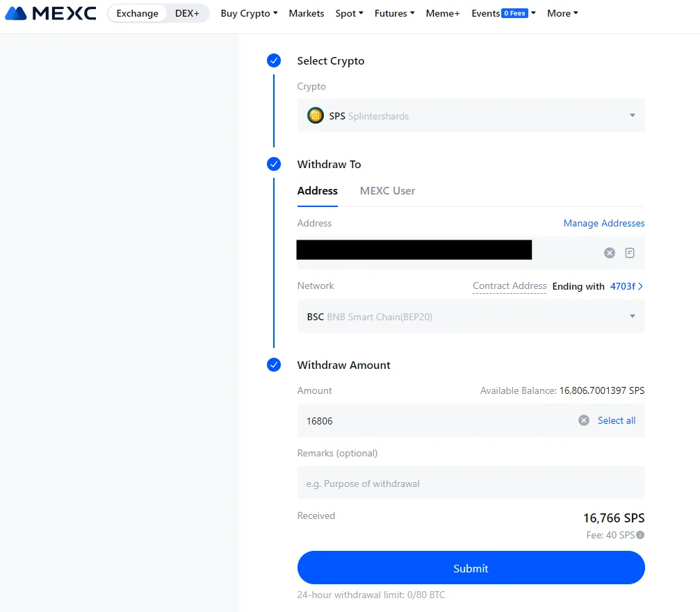This screenshot has width=700, height=612.
Task: Click Select all amount link
Action: [x=617, y=420]
